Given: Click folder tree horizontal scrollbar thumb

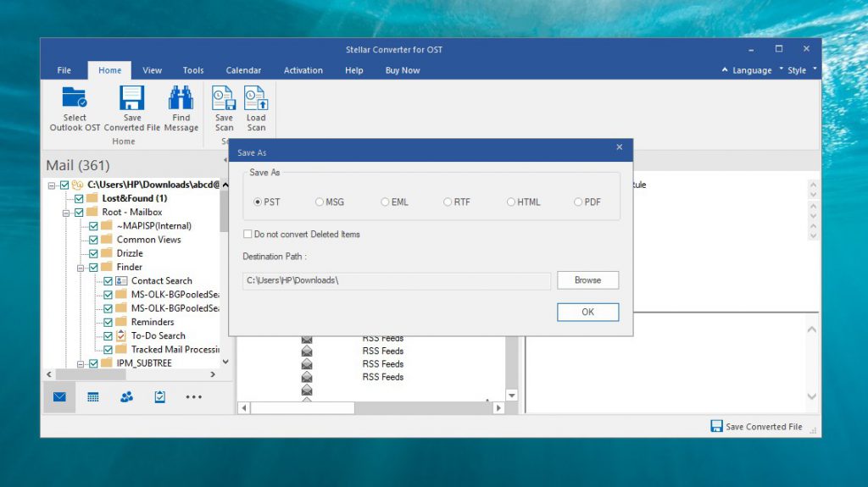Looking at the screenshot, I should [x=91, y=374].
